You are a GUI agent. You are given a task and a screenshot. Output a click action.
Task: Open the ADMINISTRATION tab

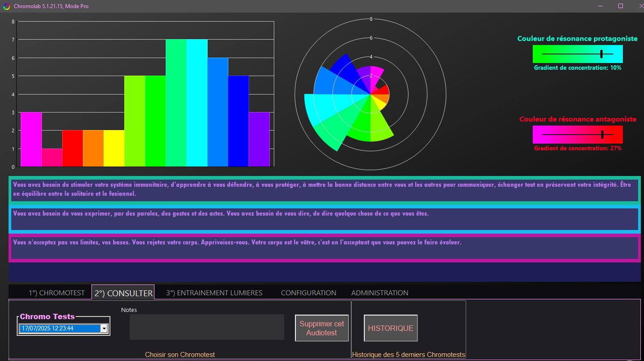[380, 293]
